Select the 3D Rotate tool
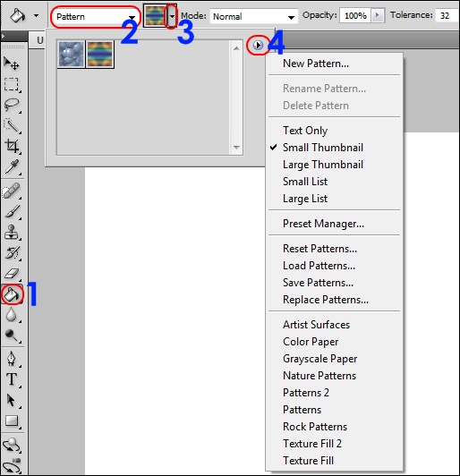 [x=12, y=446]
